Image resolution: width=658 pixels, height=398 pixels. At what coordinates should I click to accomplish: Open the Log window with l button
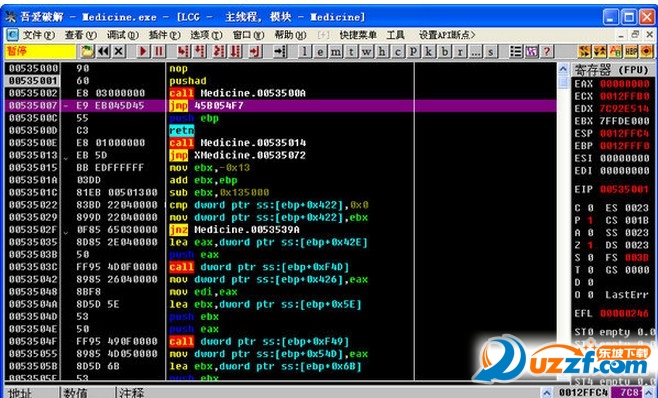coord(305,51)
